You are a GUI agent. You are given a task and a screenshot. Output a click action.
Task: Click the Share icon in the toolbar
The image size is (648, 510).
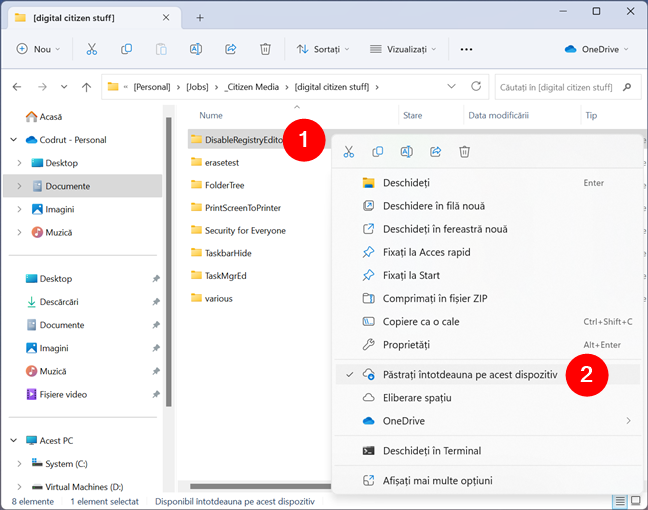[230, 49]
